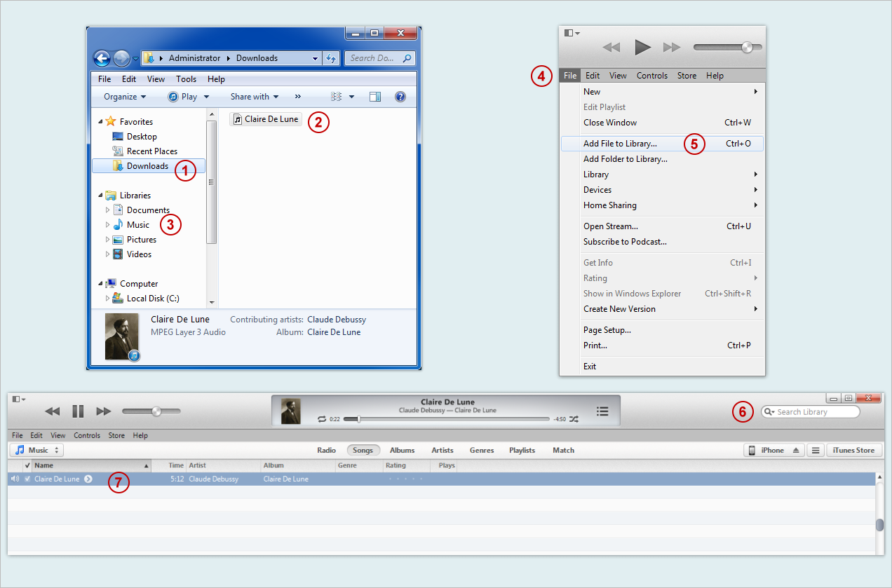Click the refresh icon beside the address bar
The width and height of the screenshot is (892, 588).
click(x=331, y=59)
